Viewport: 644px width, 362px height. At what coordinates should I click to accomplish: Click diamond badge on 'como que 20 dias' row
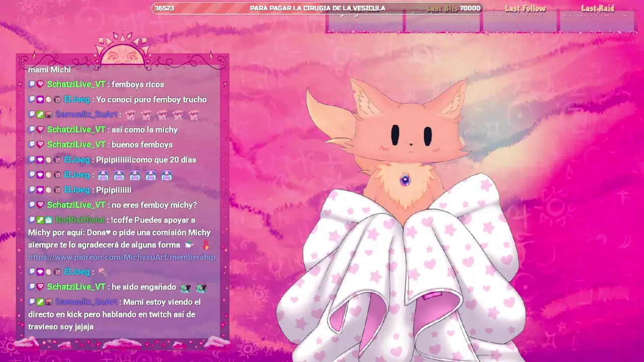click(40, 160)
